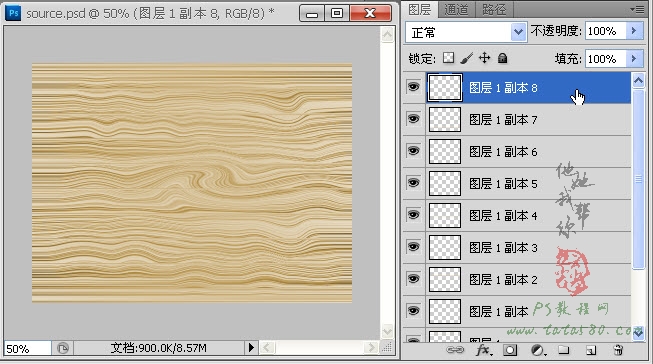
Task: Click layers panel scroll down arrow
Action: pyautogui.click(x=638, y=333)
